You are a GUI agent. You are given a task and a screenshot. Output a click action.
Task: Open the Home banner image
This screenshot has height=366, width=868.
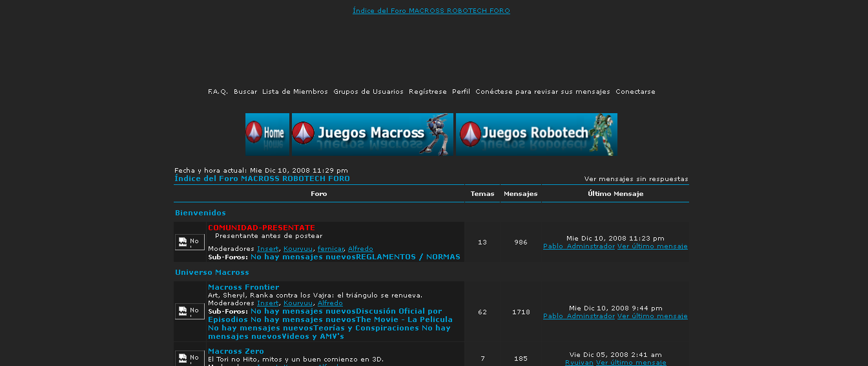click(267, 134)
